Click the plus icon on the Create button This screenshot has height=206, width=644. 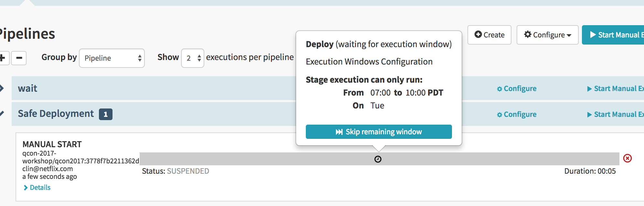tap(478, 34)
